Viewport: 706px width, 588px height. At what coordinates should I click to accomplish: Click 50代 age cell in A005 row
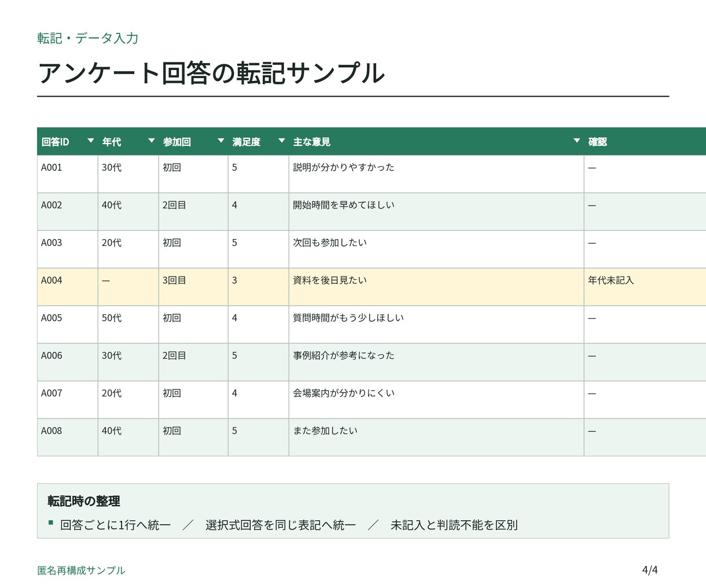coord(128,325)
